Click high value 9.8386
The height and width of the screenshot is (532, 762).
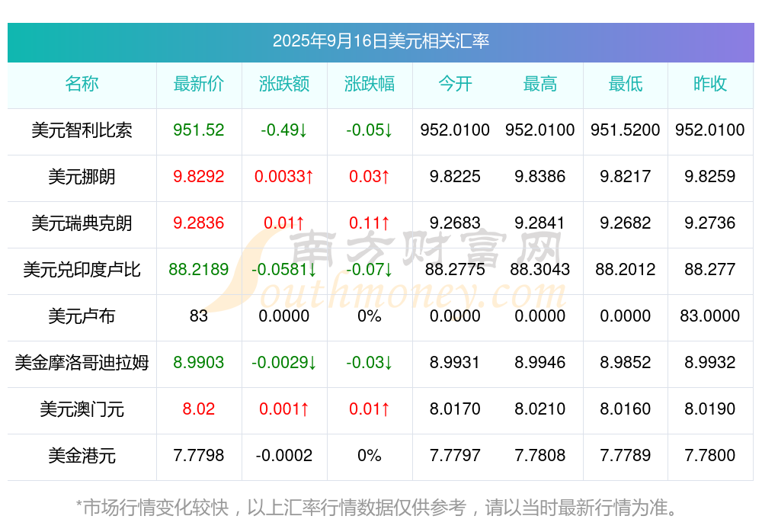[x=540, y=177]
